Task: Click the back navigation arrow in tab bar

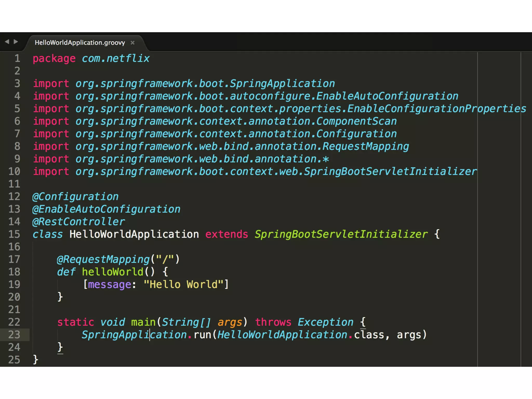Action: tap(7, 42)
